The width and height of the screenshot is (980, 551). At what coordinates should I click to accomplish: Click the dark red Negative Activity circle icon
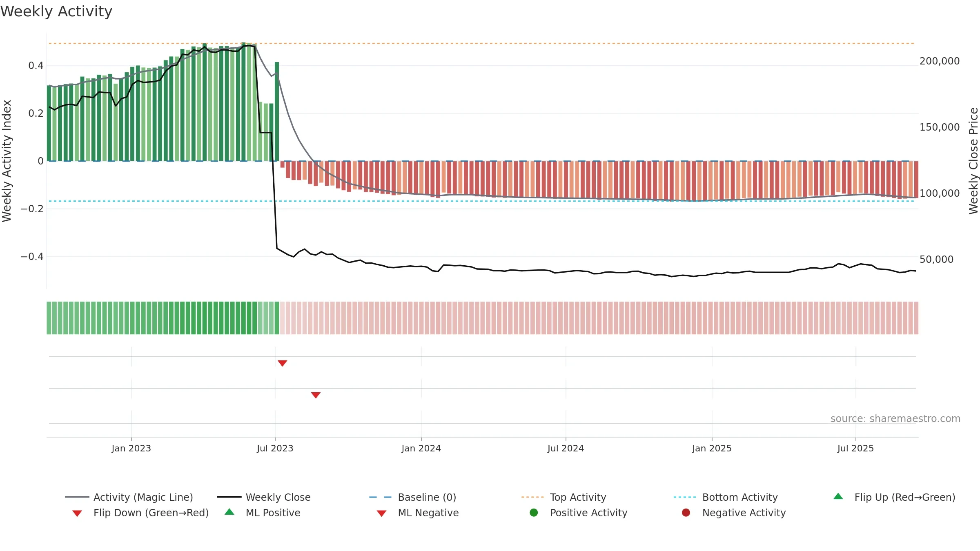click(x=686, y=513)
